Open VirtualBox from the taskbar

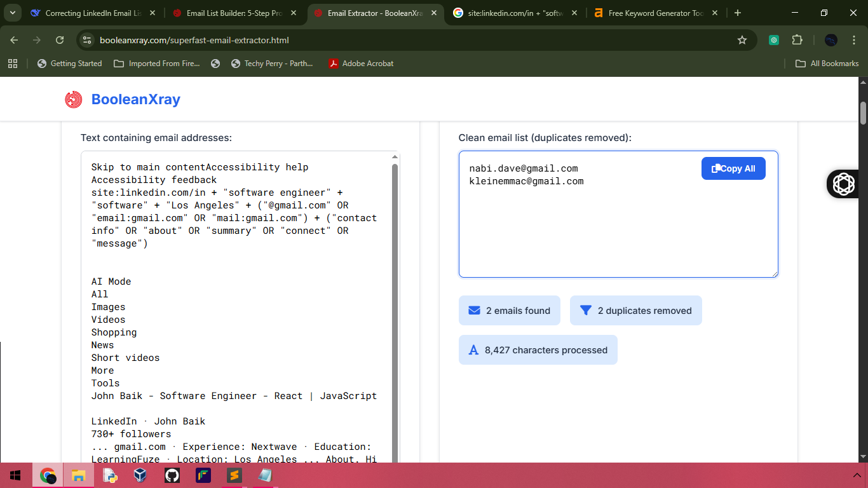coord(141,475)
